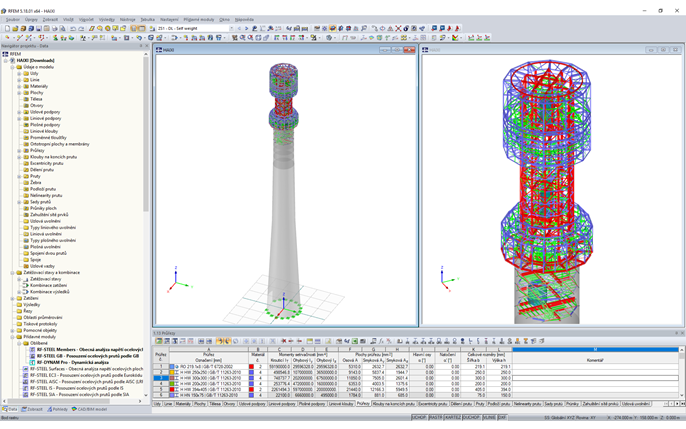Switch to the Materiály table tab
686x429 pixels.
pos(183,404)
